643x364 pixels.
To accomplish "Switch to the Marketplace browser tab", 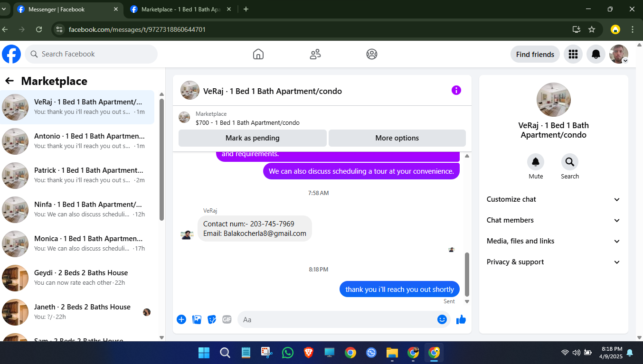I will click(x=181, y=9).
